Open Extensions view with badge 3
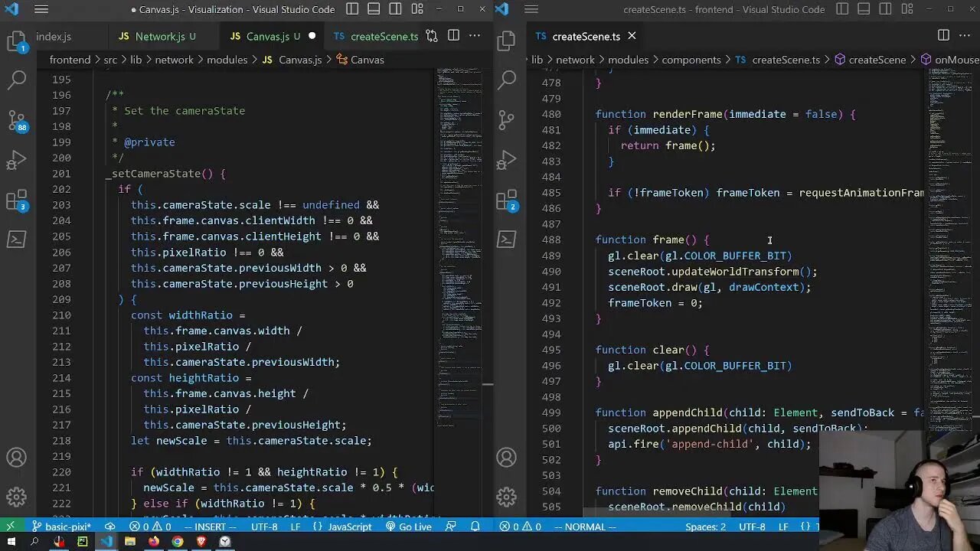The image size is (980, 551). [x=17, y=201]
